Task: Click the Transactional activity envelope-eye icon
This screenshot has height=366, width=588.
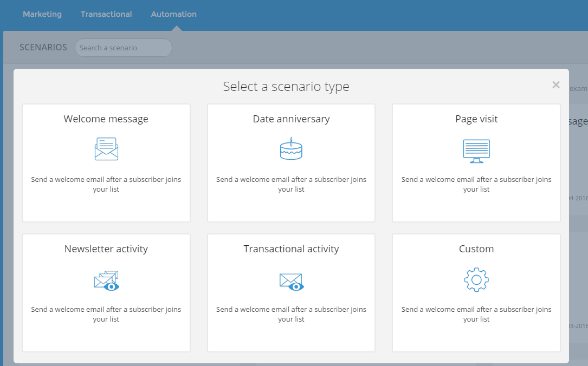Action: tap(292, 282)
